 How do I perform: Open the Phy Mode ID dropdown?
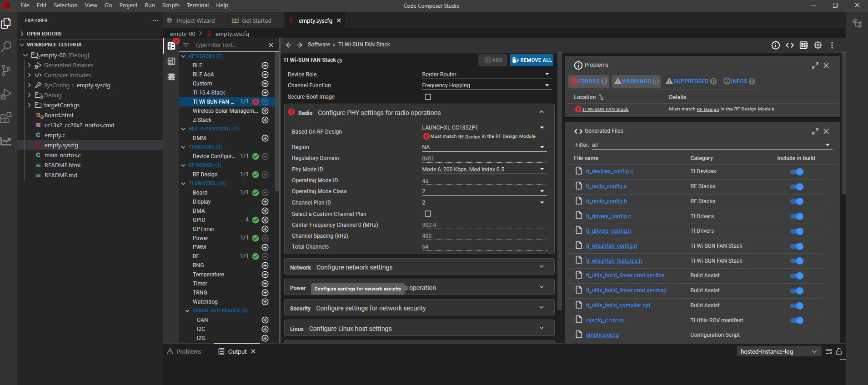[x=483, y=170]
